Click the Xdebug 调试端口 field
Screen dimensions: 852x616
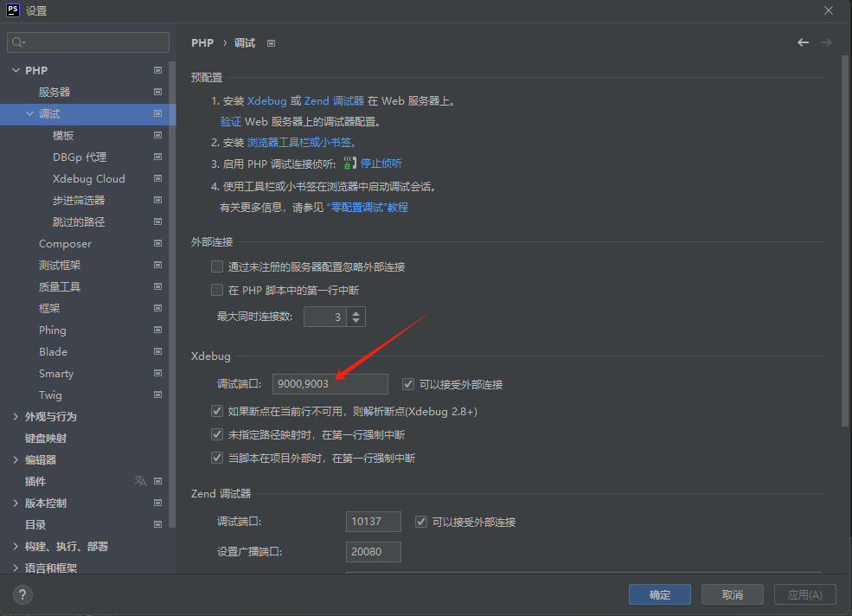(330, 384)
